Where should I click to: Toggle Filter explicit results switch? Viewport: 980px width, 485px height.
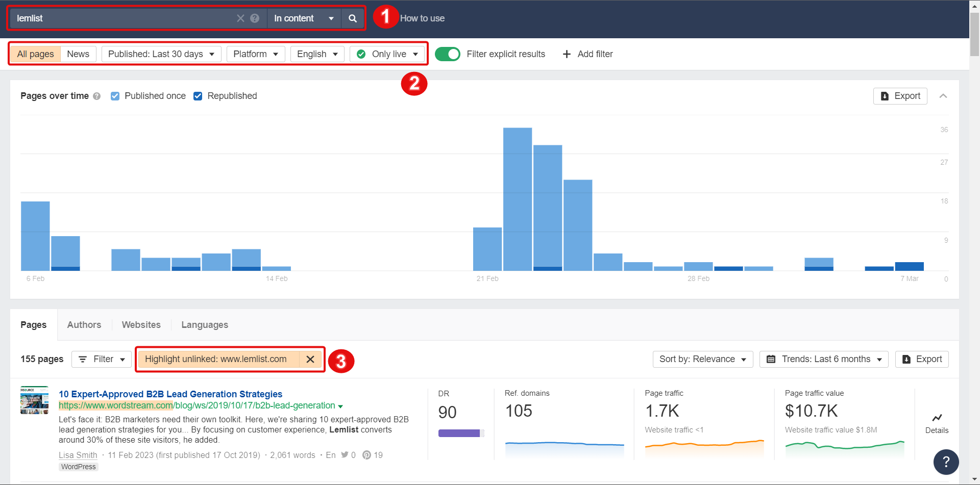tap(448, 54)
